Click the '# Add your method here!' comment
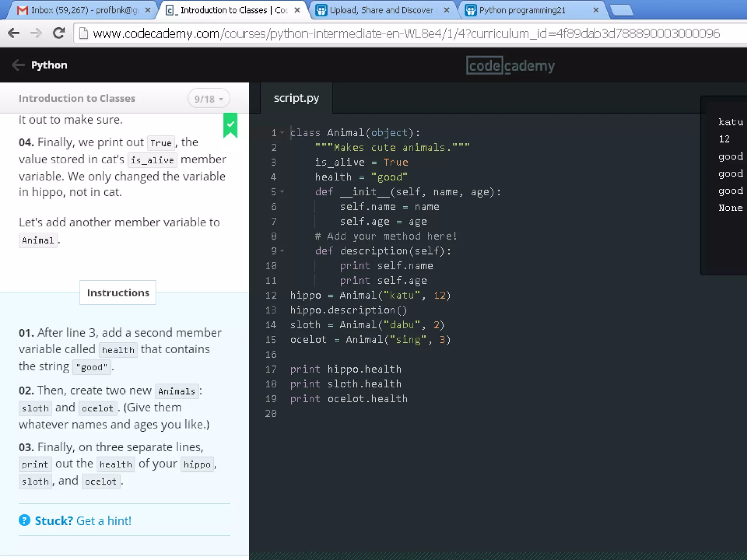The image size is (747, 560). click(386, 236)
